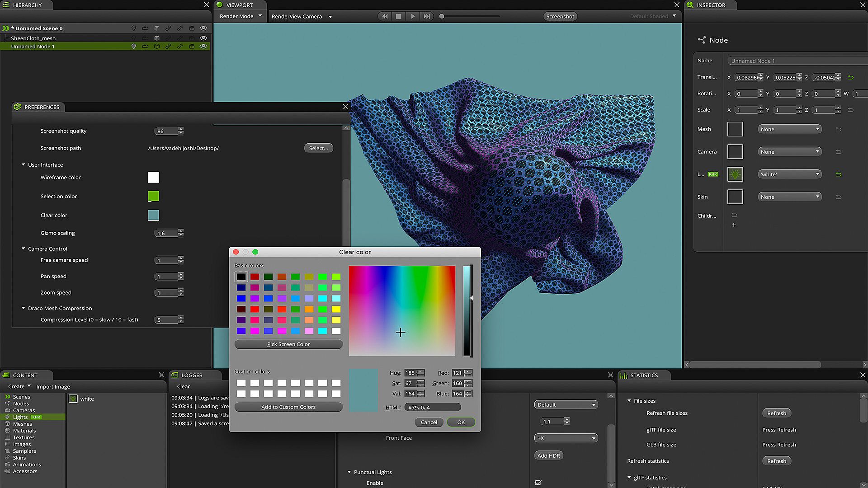Switch to the Logger tab
Image resolution: width=868 pixels, height=488 pixels.
(x=192, y=375)
